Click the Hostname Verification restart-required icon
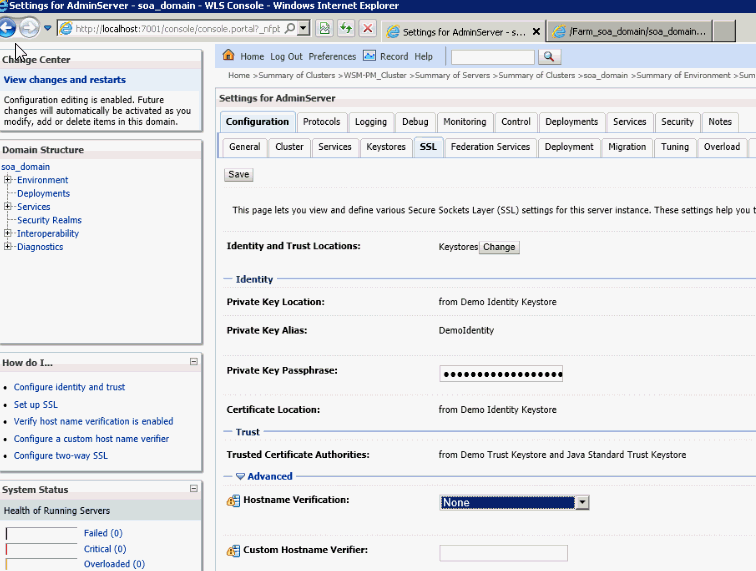 point(233,501)
